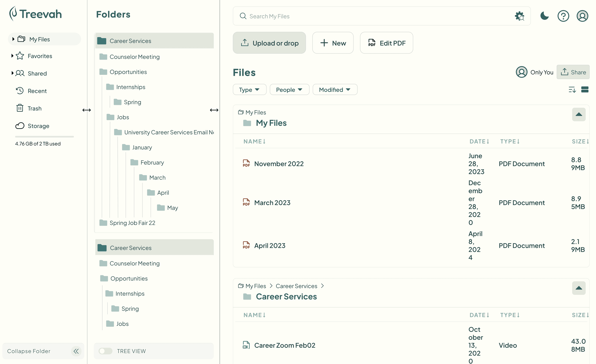
Task: Open advanced search settings gear icon
Action: (x=519, y=16)
